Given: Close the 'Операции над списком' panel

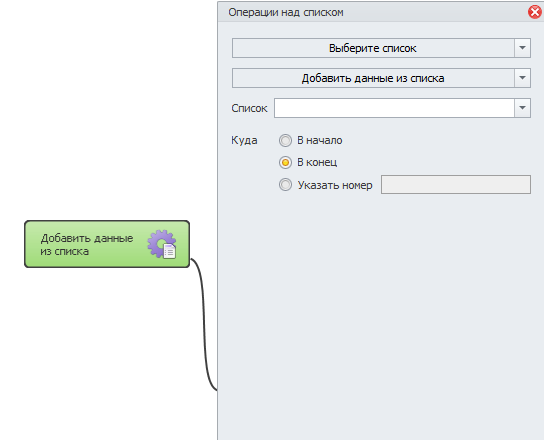Looking at the screenshot, I should [x=535, y=12].
